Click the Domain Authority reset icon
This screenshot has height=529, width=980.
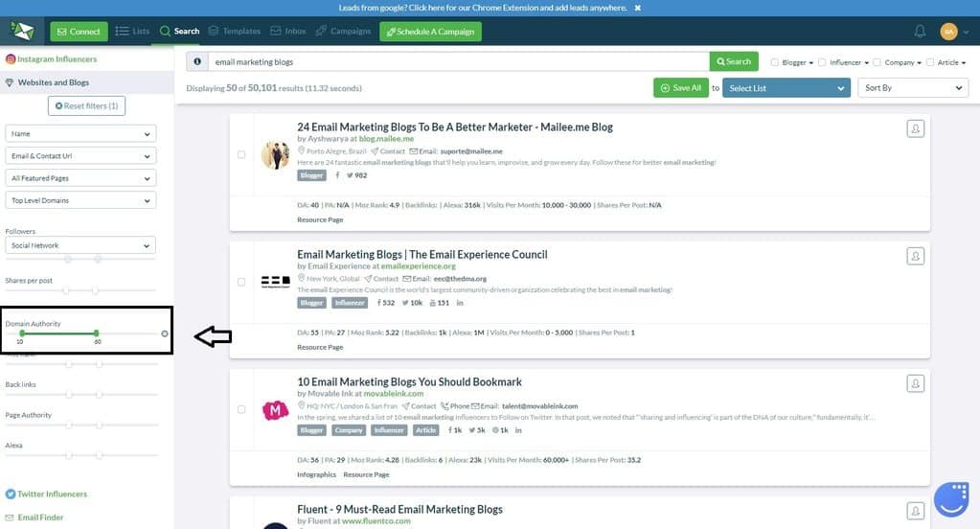click(165, 333)
